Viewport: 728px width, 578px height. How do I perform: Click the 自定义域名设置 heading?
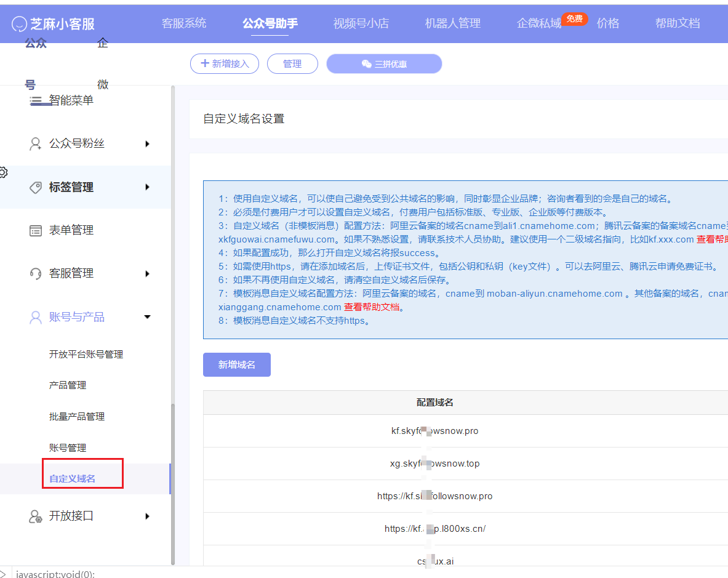coord(244,119)
